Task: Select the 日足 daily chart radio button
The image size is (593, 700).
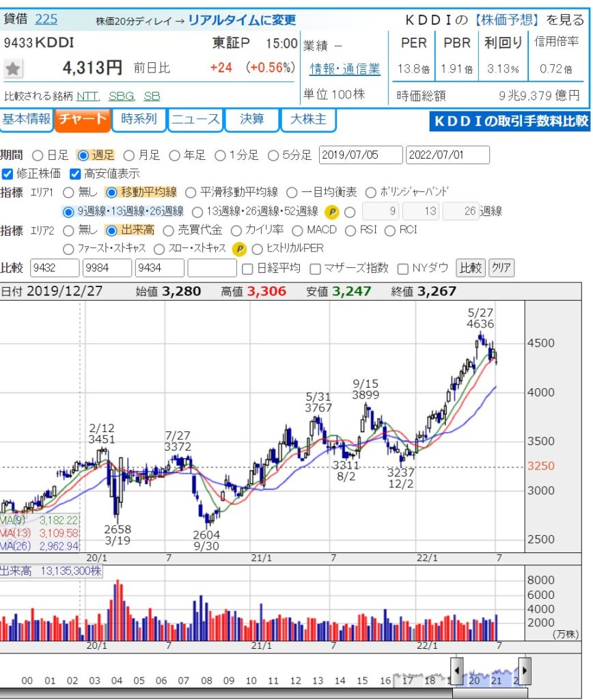Action: pyautogui.click(x=38, y=156)
